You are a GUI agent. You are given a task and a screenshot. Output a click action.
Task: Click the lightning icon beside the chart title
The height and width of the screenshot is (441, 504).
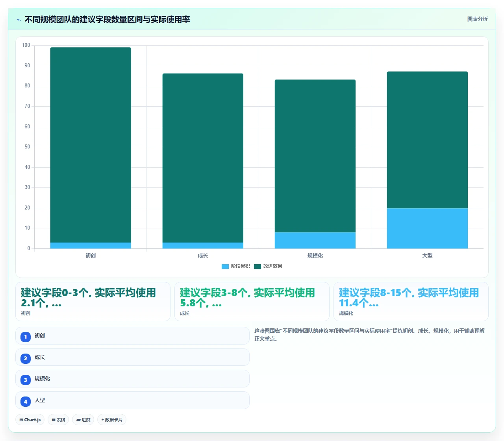coord(19,20)
